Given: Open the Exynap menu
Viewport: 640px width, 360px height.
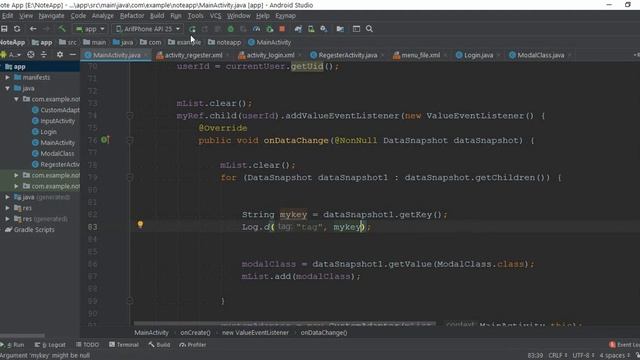Looking at the screenshot, I should pos(285,16).
